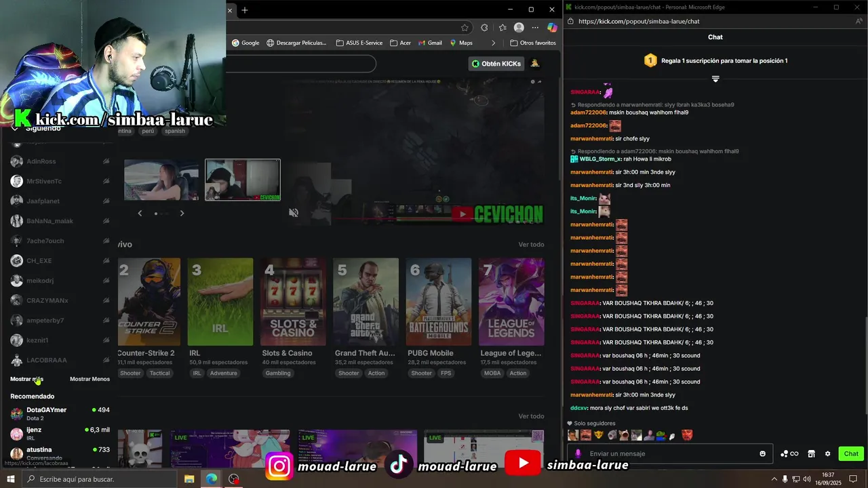Open Edge settings and more menu
Image resolution: width=868 pixels, height=488 pixels.
[x=536, y=28]
